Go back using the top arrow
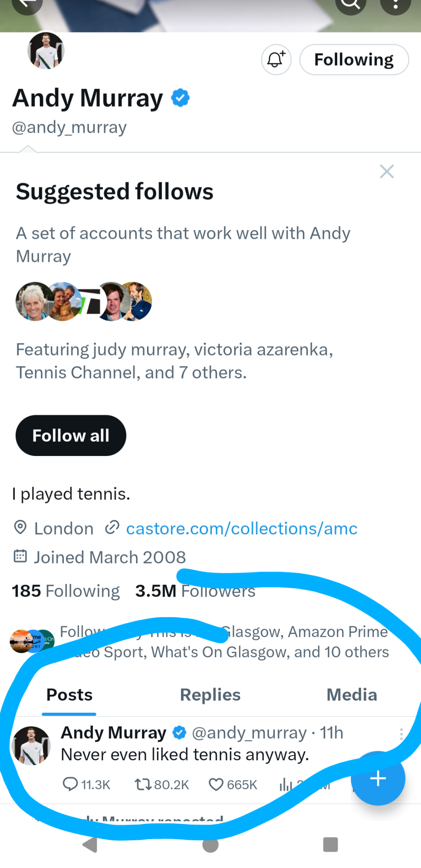 (28, 4)
